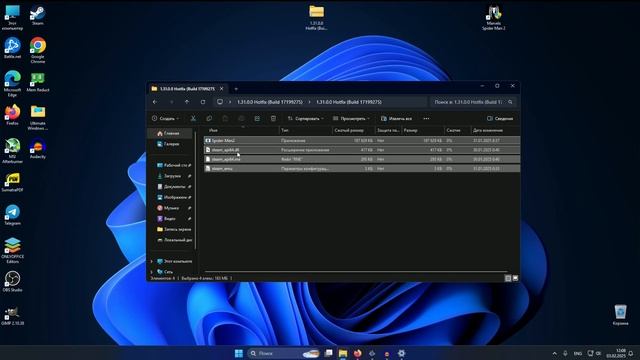The height and width of the screenshot is (360, 640).
Task: Expand Network in navigation pane
Action: click(152, 272)
